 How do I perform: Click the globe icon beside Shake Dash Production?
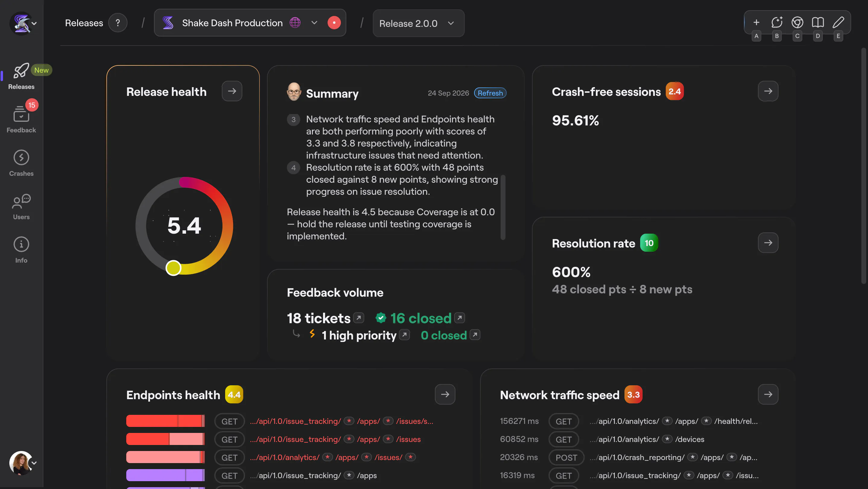295,23
